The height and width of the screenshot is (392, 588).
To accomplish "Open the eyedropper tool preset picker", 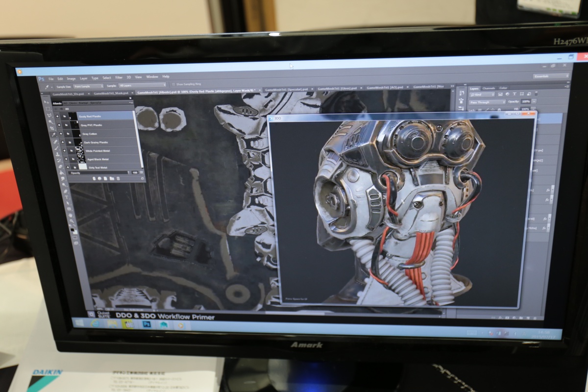I will 49,87.
